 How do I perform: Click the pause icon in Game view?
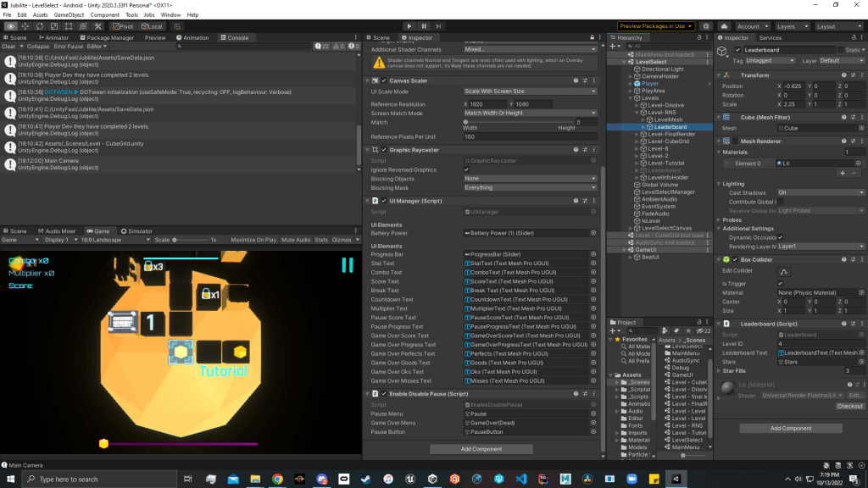tap(346, 265)
